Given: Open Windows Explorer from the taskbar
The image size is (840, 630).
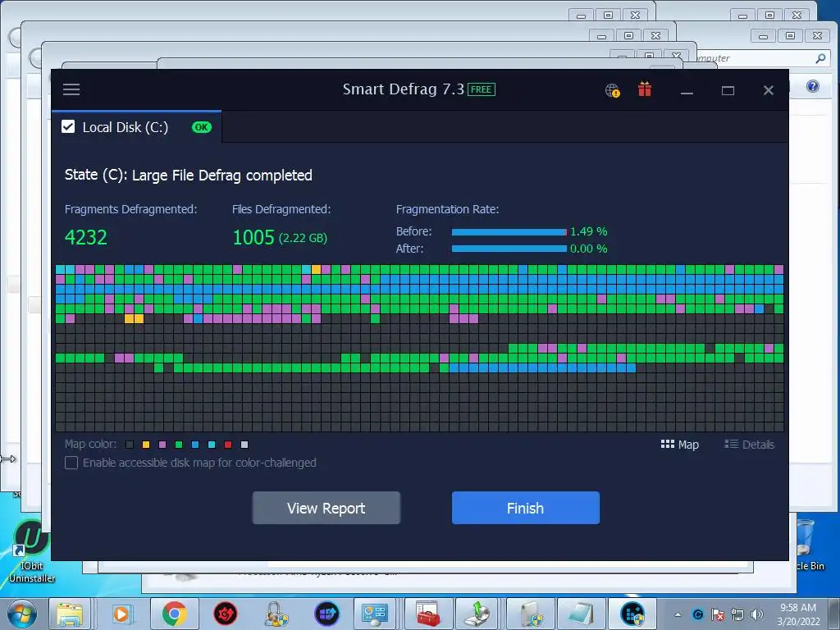Looking at the screenshot, I should [70, 614].
